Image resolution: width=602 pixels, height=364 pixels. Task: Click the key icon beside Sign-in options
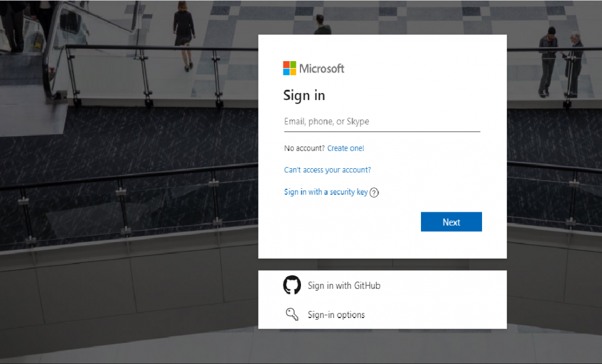pyautogui.click(x=292, y=315)
